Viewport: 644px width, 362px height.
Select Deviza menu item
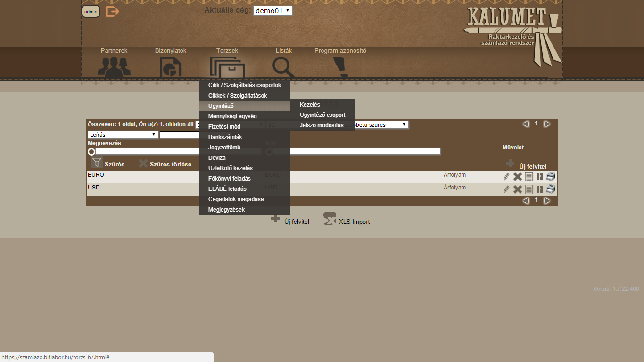(x=245, y=158)
